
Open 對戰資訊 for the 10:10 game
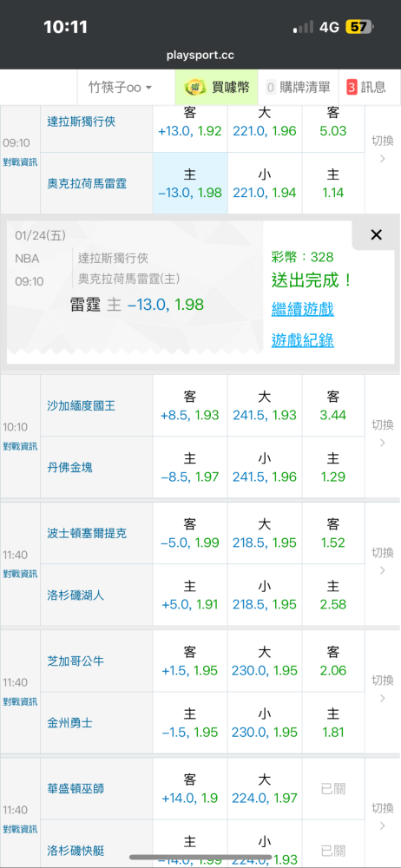[x=20, y=447]
